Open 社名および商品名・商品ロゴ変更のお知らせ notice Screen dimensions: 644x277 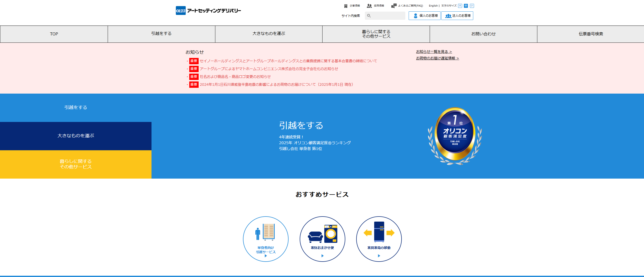(235, 77)
